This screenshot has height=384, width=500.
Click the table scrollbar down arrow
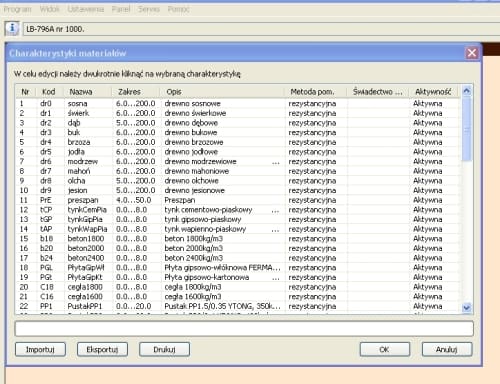tap(467, 308)
